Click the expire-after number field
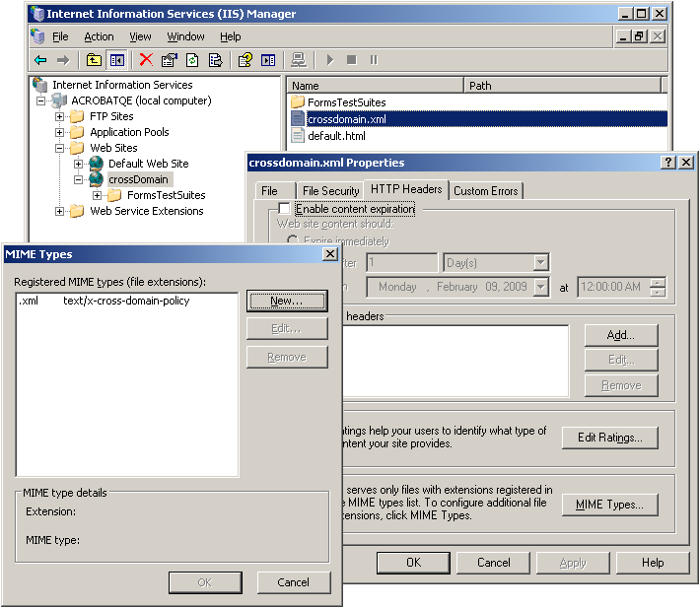 (402, 262)
